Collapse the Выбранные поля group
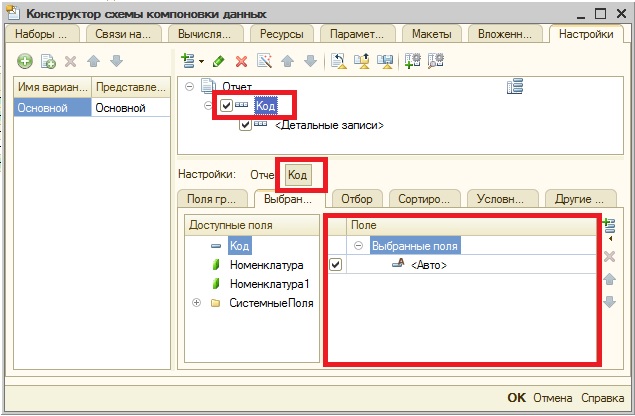 (358, 245)
